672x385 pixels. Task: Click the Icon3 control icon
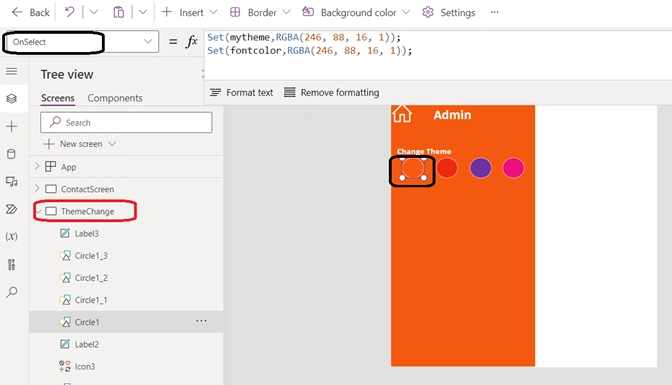point(65,366)
